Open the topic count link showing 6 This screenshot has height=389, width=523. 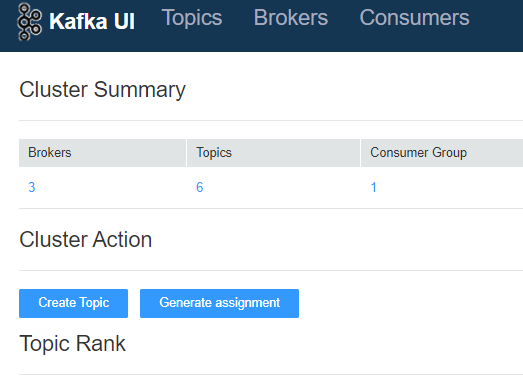199,187
